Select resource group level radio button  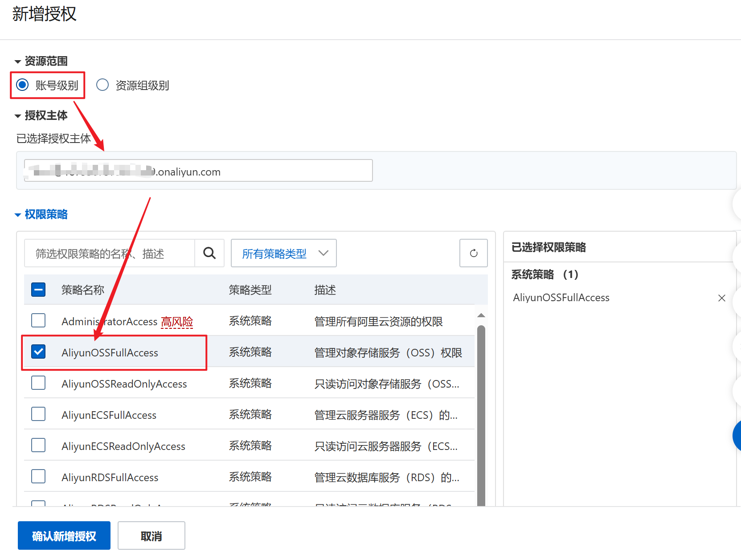point(102,85)
